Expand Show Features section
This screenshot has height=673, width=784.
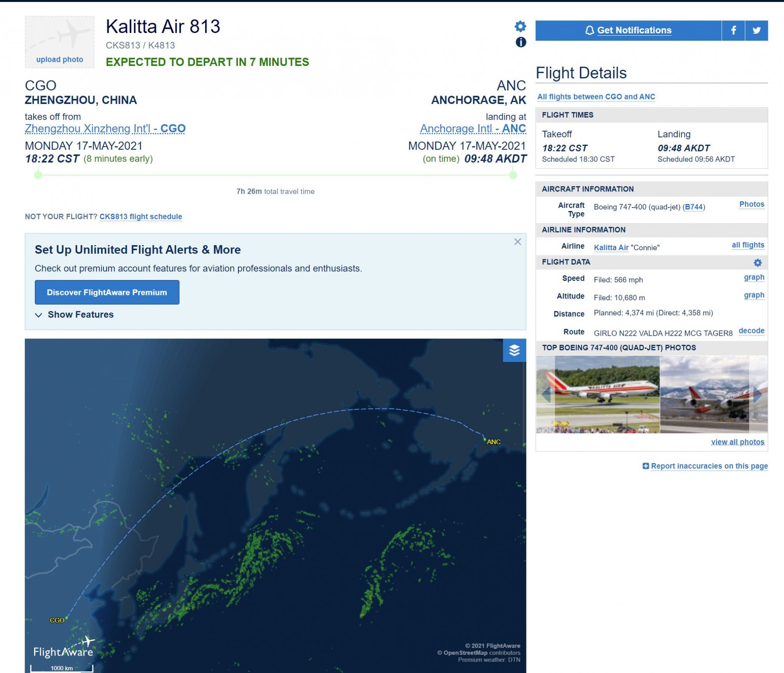point(74,315)
